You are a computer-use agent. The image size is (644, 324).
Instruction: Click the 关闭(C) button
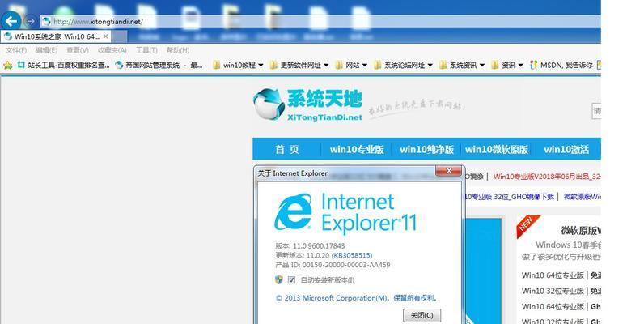click(x=422, y=315)
